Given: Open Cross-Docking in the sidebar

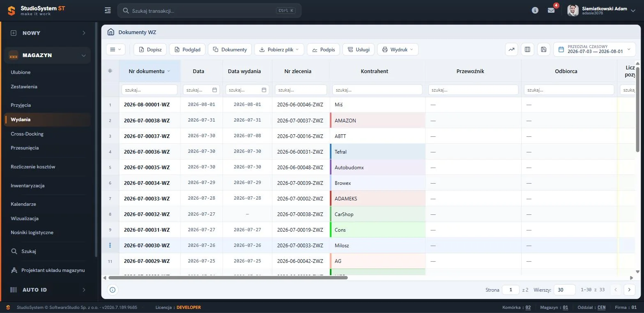Looking at the screenshot, I should 27,134.
